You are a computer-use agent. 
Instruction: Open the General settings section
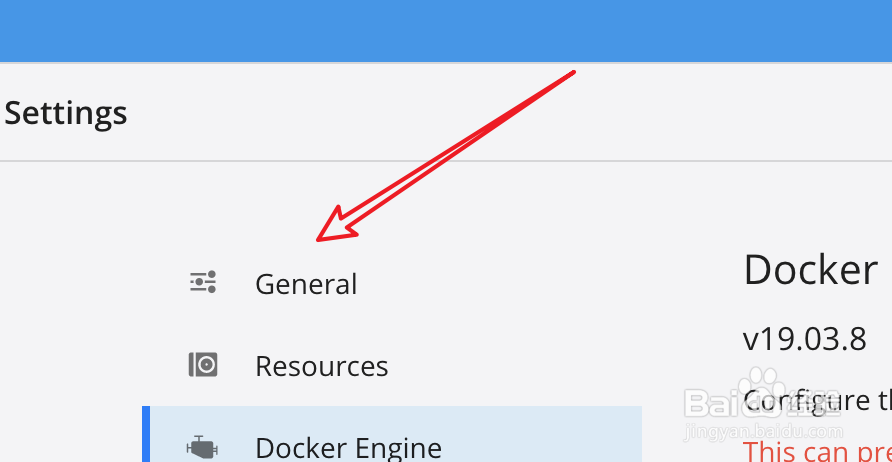[x=306, y=284]
